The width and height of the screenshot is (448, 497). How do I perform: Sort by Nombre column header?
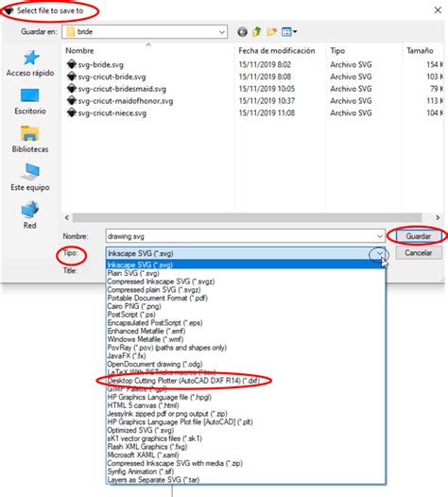click(x=79, y=51)
